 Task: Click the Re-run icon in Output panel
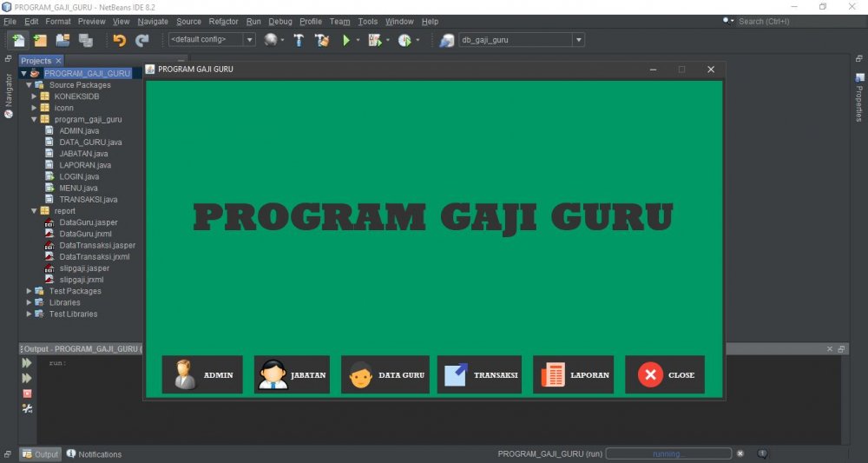[x=27, y=363]
